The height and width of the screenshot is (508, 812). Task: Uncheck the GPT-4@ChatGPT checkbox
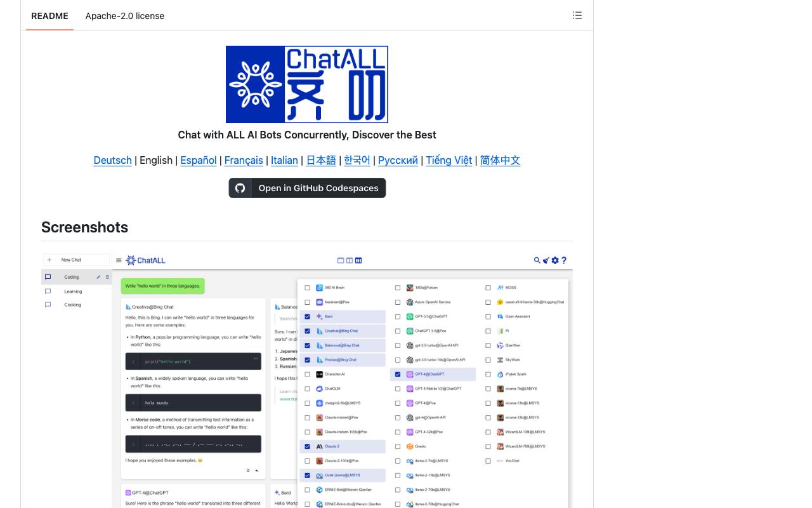pyautogui.click(x=398, y=375)
